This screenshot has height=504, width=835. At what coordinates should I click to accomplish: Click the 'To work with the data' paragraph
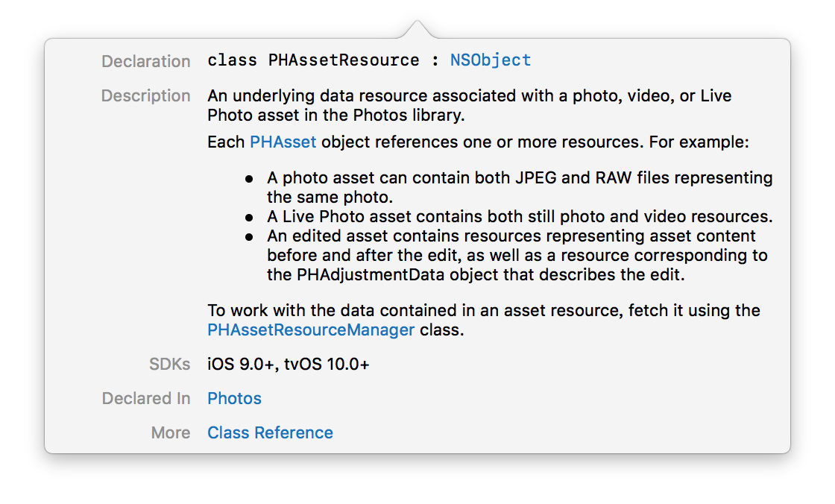point(484,320)
